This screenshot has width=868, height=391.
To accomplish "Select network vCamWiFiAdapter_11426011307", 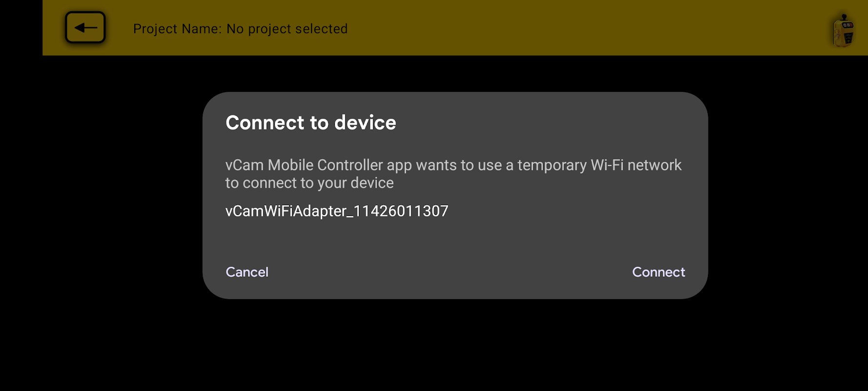I will pos(337,211).
